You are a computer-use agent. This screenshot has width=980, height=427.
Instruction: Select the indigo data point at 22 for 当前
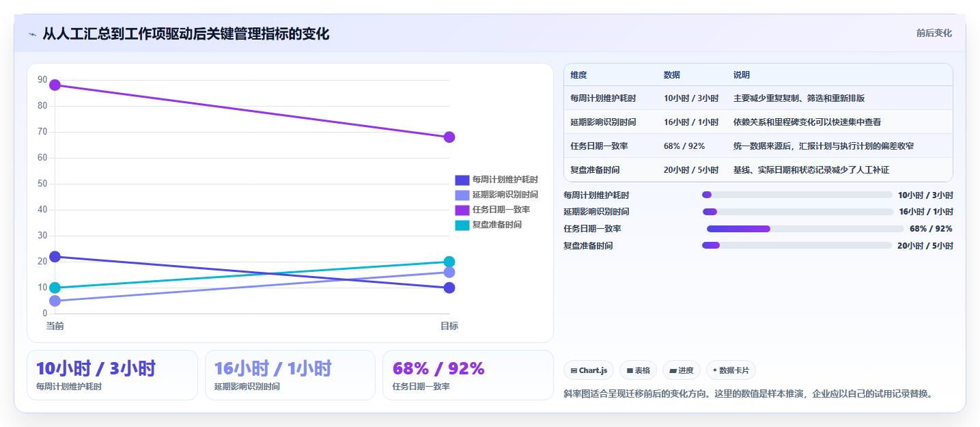55,257
